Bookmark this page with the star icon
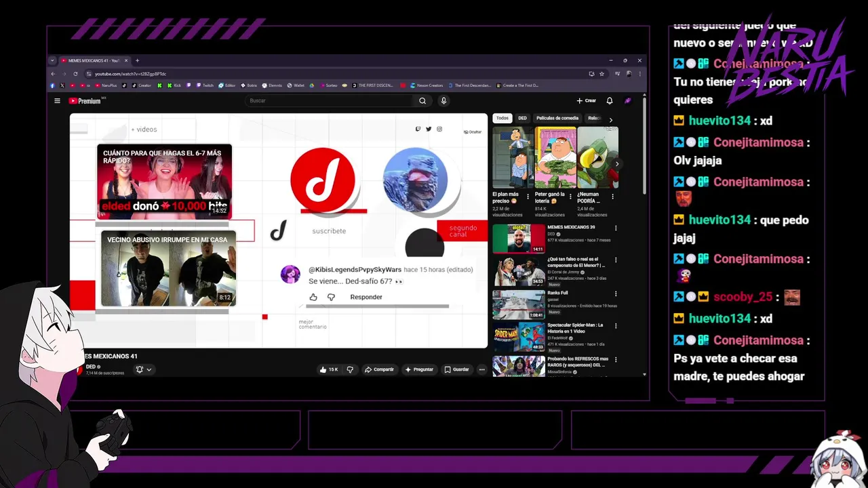Image resolution: width=868 pixels, height=488 pixels. coord(601,74)
